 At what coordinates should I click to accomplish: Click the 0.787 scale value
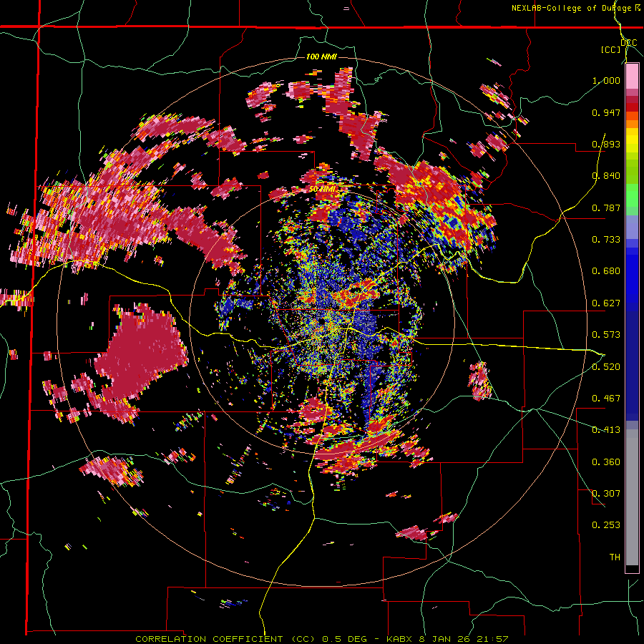606,208
